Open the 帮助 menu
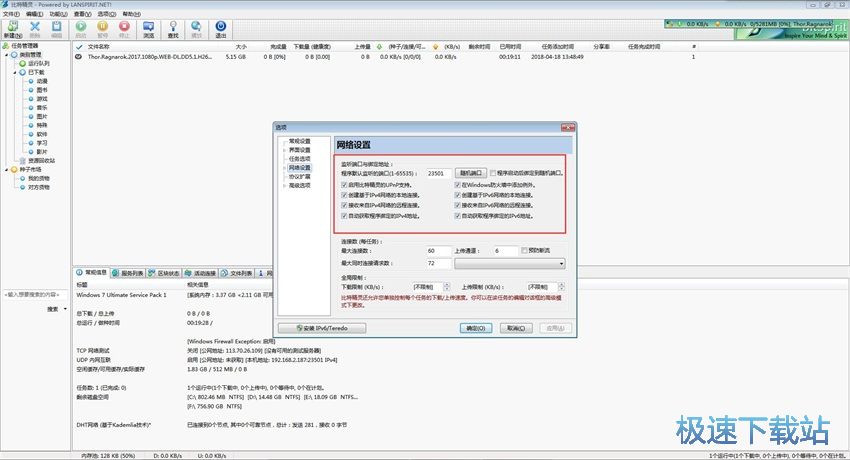Viewport: 850px width, 460px height. click(131, 14)
